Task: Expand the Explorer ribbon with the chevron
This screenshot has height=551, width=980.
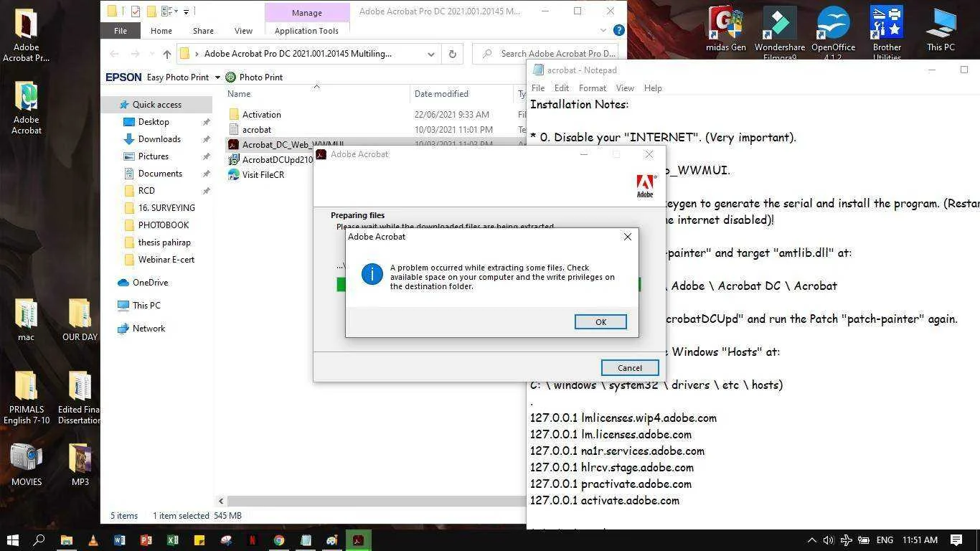Action: (603, 31)
